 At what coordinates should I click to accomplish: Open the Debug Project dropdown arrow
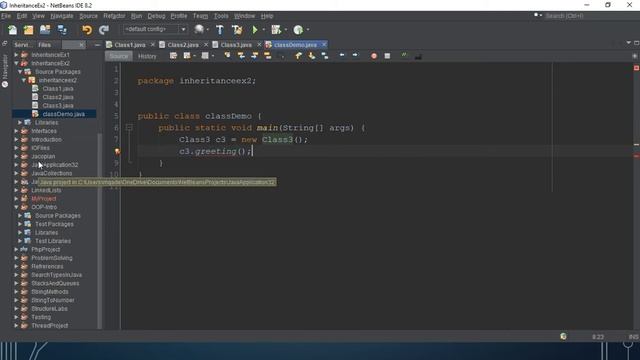tap(286, 30)
